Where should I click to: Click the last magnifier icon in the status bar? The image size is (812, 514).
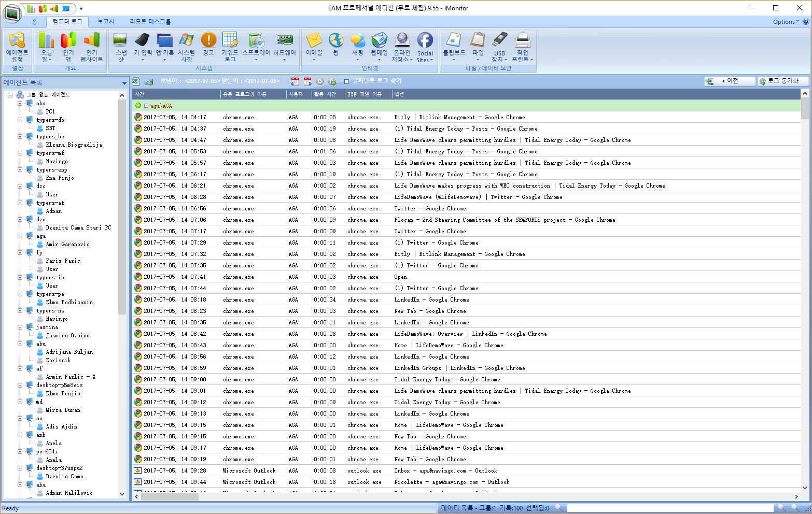coord(795,508)
